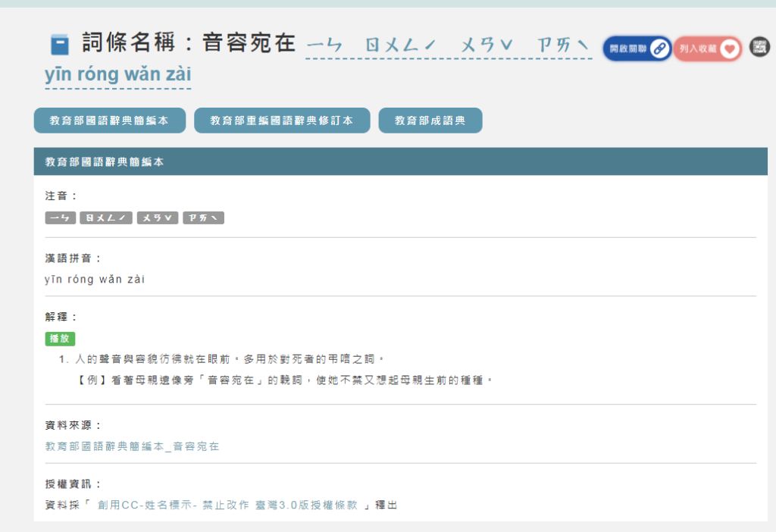Viewport: 776px width, 532px height.
Task: Switch to 教育部重編國語辭典修訂本
Action: (x=282, y=120)
